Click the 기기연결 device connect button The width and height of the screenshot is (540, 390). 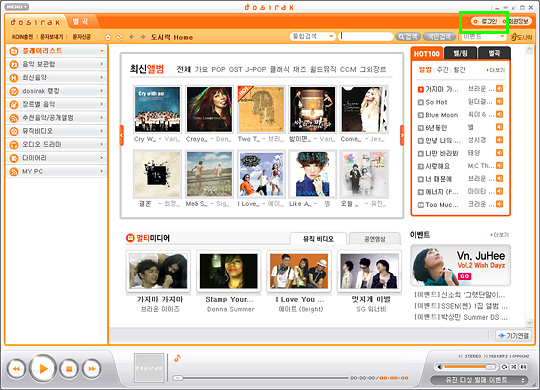[x=513, y=335]
